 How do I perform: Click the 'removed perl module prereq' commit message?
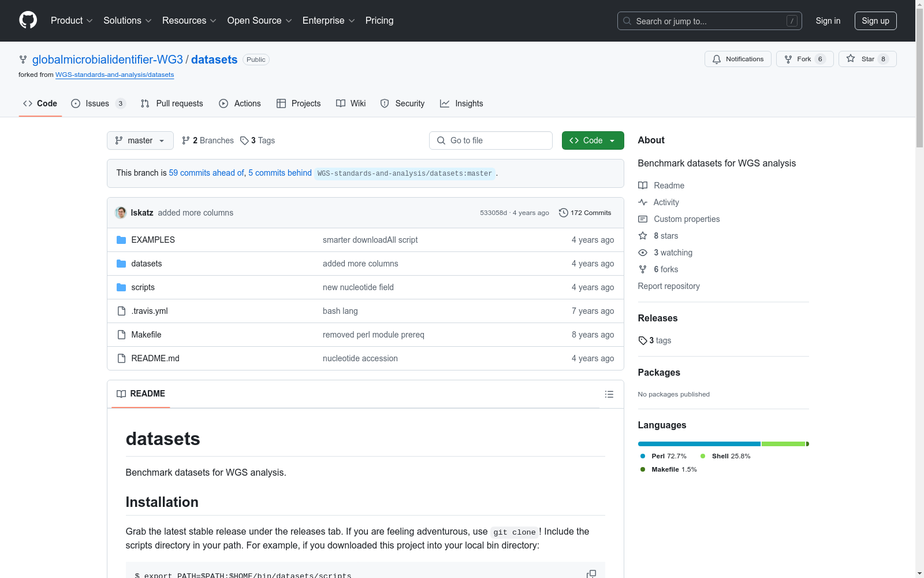click(374, 335)
